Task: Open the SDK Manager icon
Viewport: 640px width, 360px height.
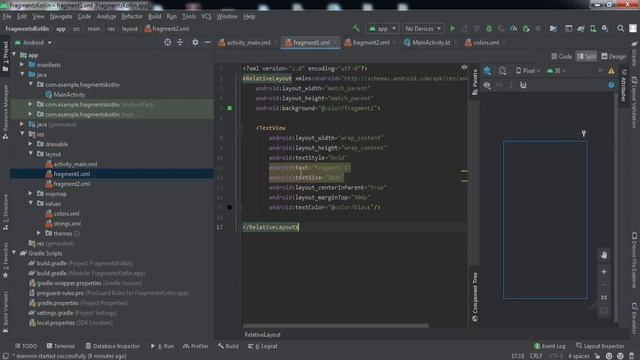Action: pyautogui.click(x=605, y=29)
